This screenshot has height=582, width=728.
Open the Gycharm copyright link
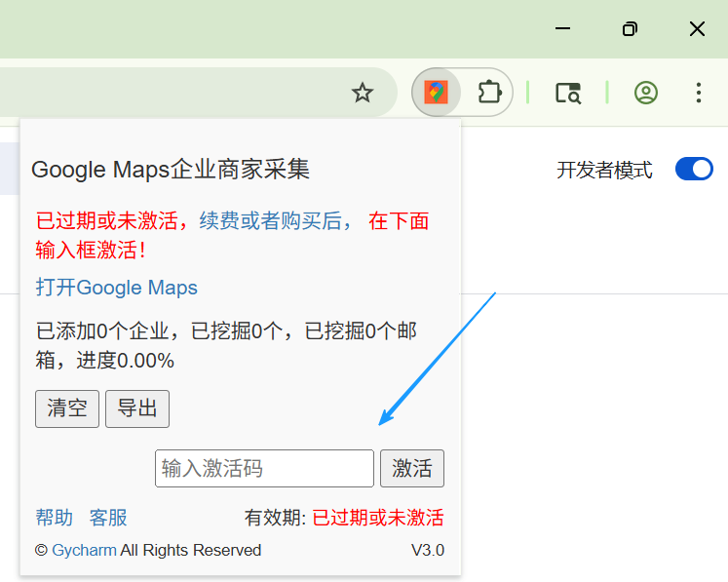(84, 550)
